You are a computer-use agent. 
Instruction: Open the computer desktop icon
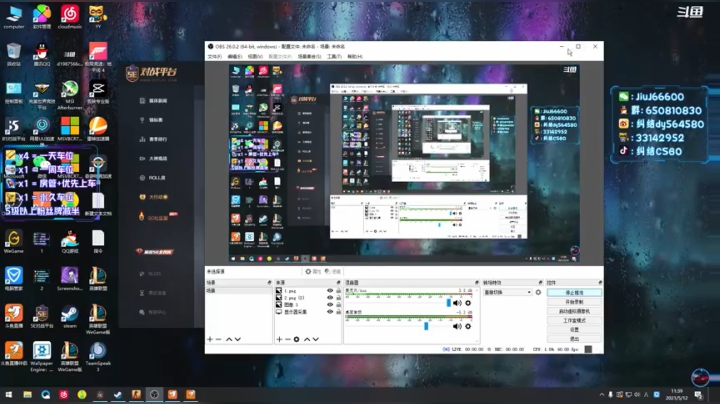tap(14, 17)
